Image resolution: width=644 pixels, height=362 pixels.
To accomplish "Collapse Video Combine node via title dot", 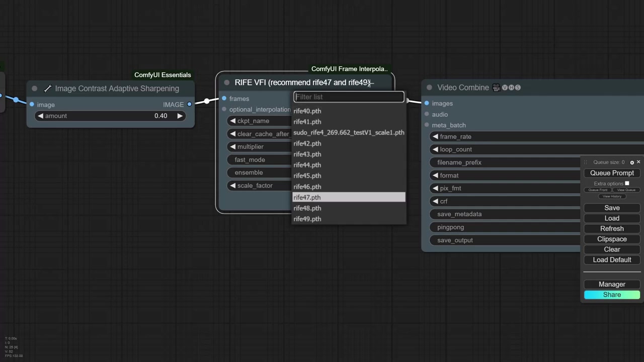I will (429, 87).
